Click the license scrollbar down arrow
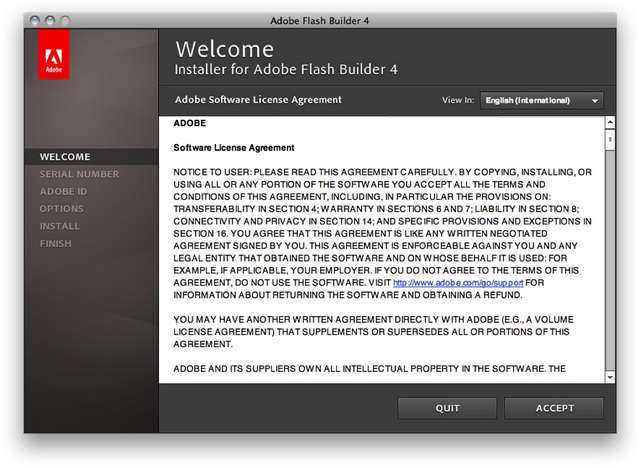The image size is (640, 468). click(610, 377)
